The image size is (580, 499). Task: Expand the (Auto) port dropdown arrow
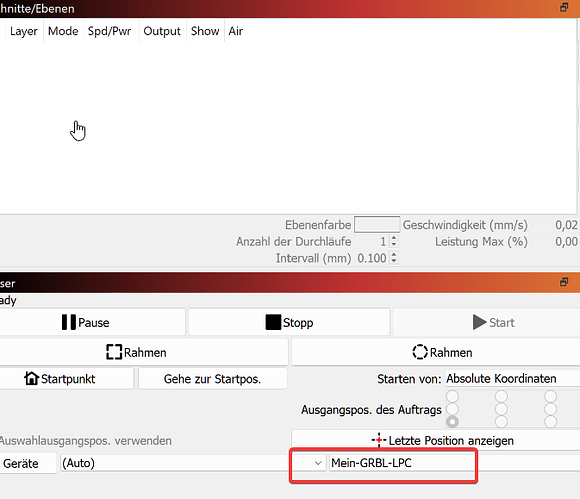(318, 463)
